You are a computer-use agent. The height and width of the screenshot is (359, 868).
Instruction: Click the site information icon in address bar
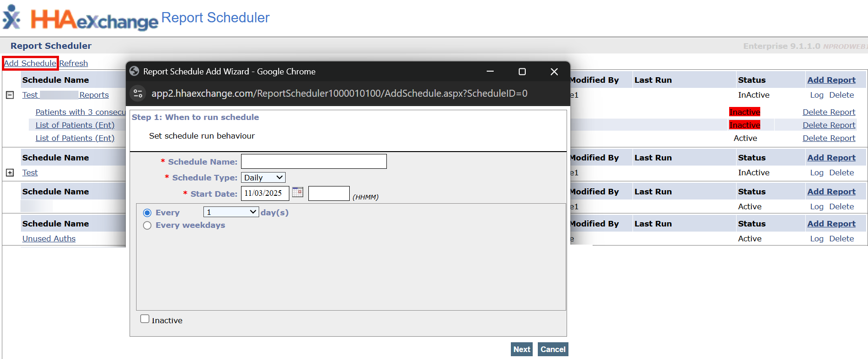[138, 93]
